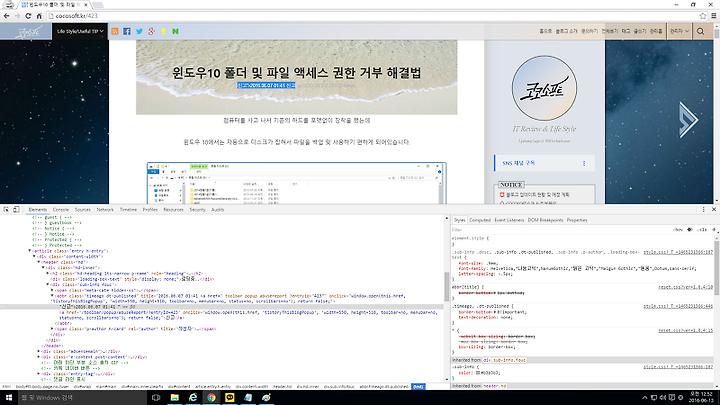The height and width of the screenshot is (405, 720).
Task: Open the Security tab
Action: pyautogui.click(x=197, y=209)
